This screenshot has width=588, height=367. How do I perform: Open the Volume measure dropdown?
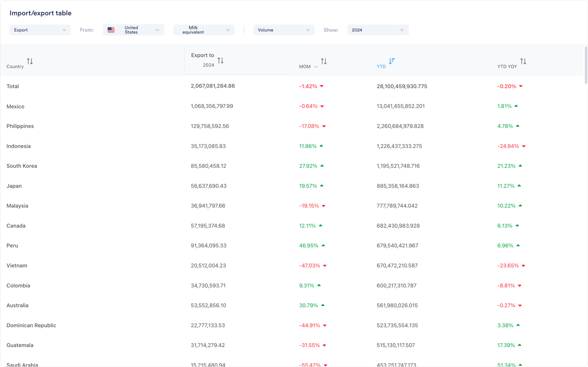point(284,30)
